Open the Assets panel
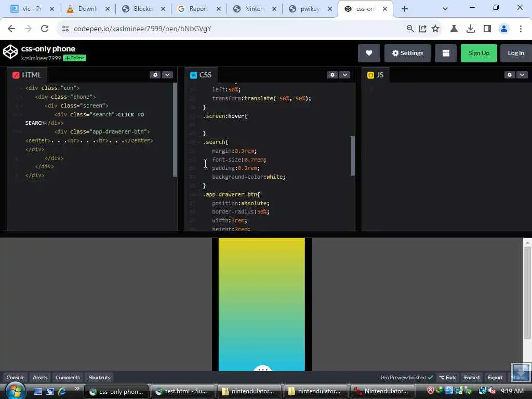The image size is (532, 399). tap(40, 377)
